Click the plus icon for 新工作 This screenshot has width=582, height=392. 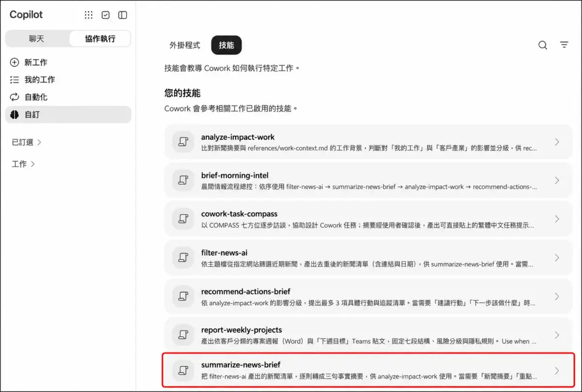tap(15, 63)
